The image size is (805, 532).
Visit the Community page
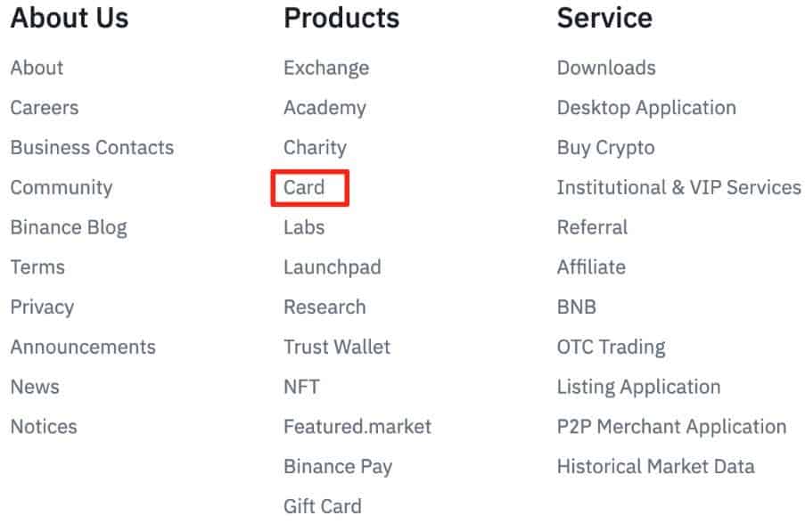pos(61,188)
